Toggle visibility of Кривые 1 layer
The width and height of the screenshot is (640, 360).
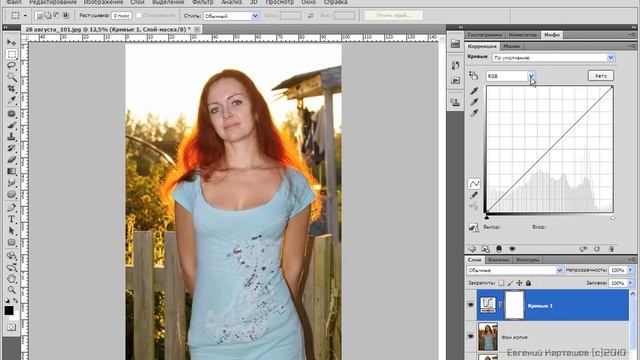pyautogui.click(x=471, y=305)
